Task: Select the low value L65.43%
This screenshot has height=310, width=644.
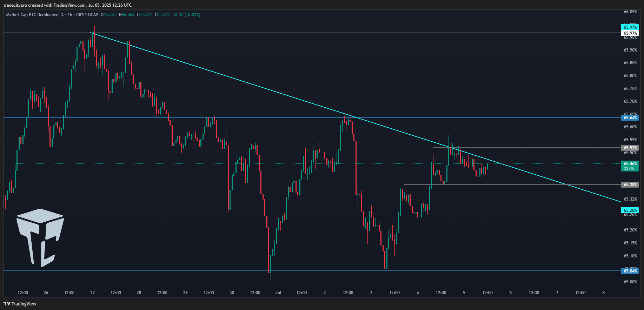Action: click(x=145, y=15)
